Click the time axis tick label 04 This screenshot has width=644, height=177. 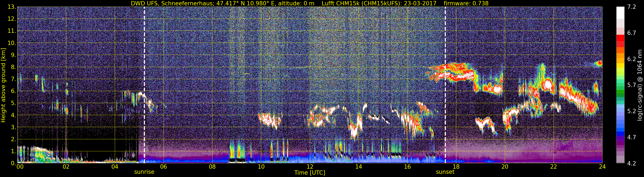point(115,167)
